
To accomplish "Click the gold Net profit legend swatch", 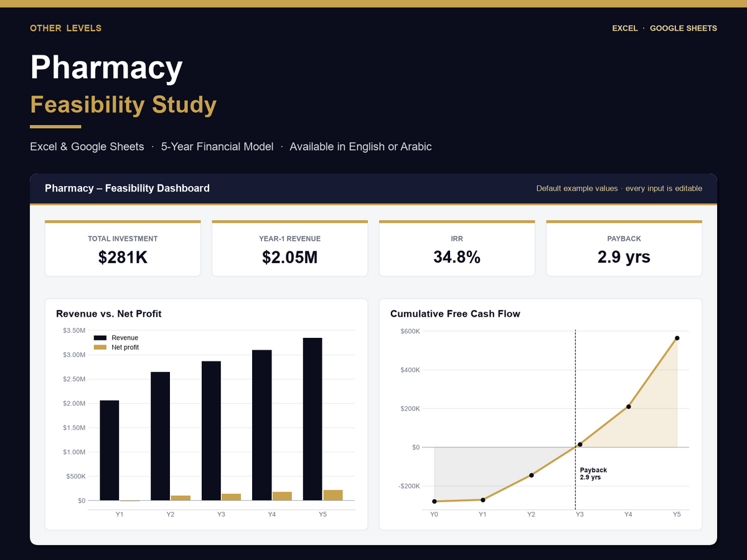I will pyautogui.click(x=100, y=347).
